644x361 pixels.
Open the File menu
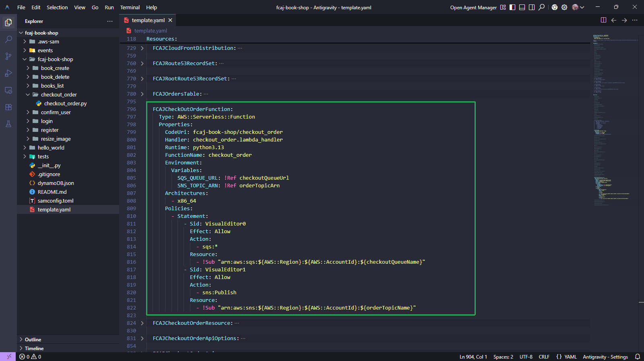click(x=21, y=7)
